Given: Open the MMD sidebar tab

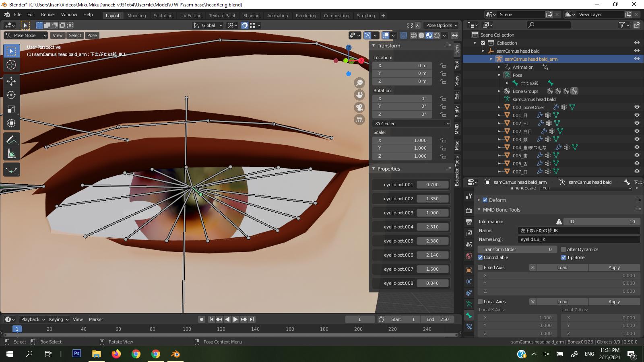Looking at the screenshot, I should tap(457, 129).
